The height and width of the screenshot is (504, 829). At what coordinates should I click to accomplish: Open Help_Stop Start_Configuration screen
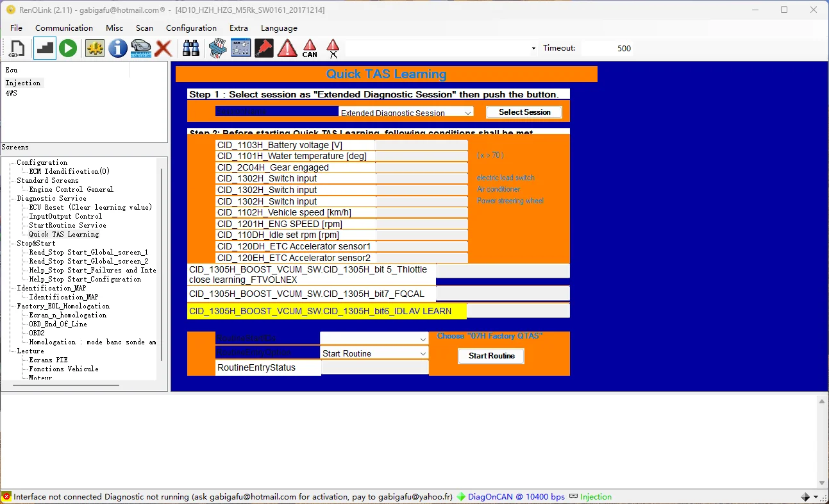(x=85, y=279)
